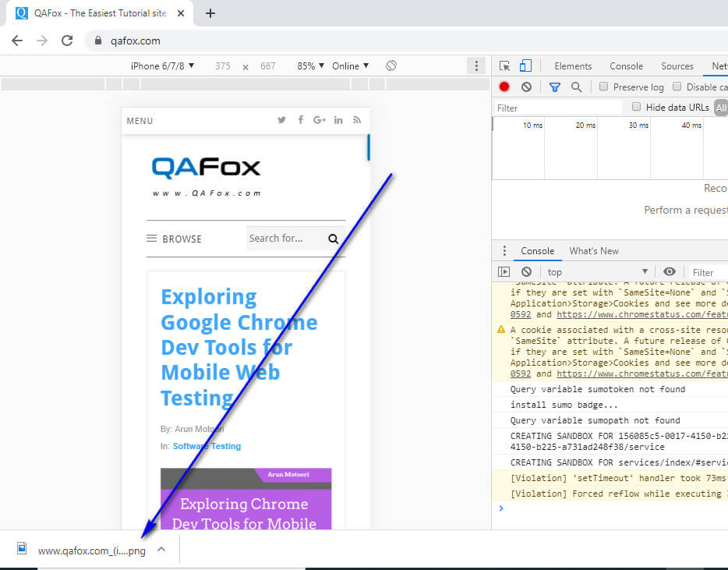Go back to the previous page
Viewport: 728px width, 570px height.
pos(17,41)
